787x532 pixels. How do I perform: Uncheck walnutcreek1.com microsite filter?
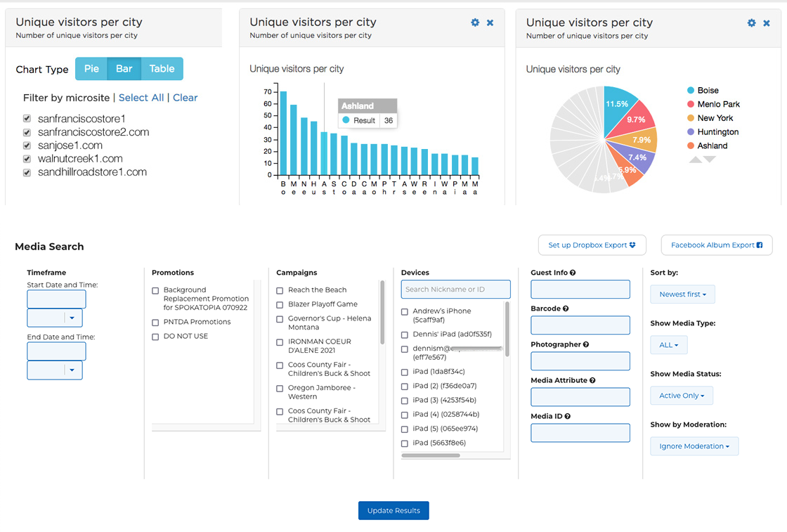pos(27,159)
